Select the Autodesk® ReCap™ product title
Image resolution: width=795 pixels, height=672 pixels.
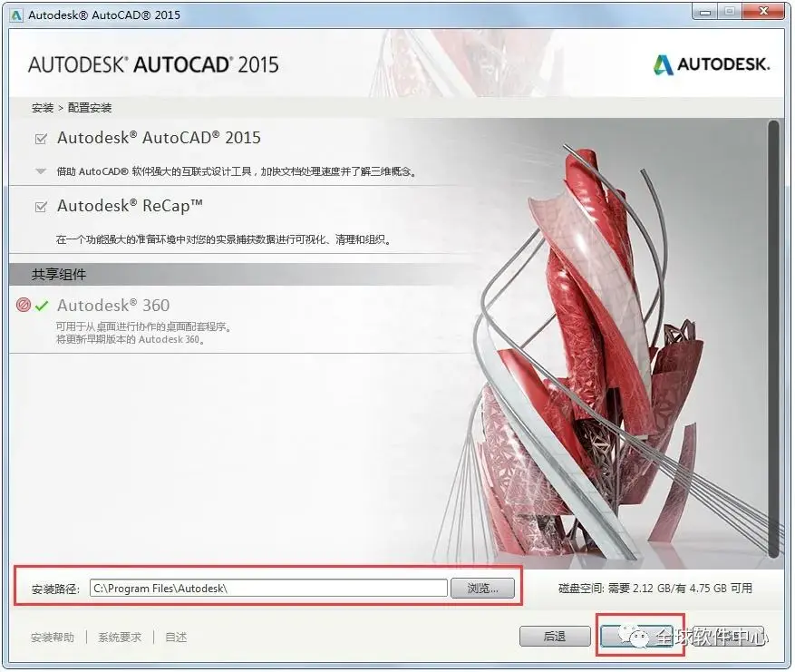tap(130, 206)
